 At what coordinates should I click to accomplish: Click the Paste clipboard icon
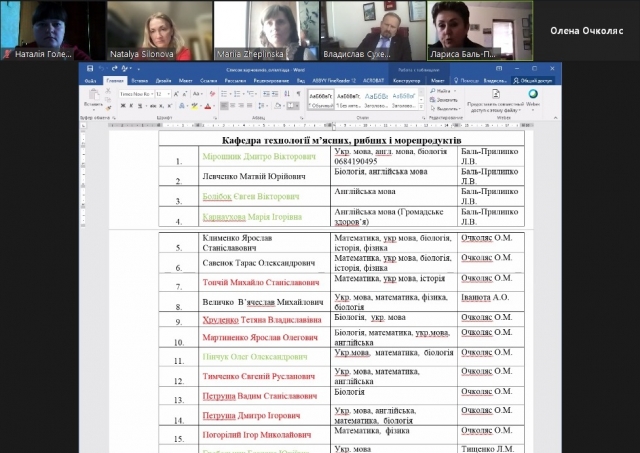93,96
